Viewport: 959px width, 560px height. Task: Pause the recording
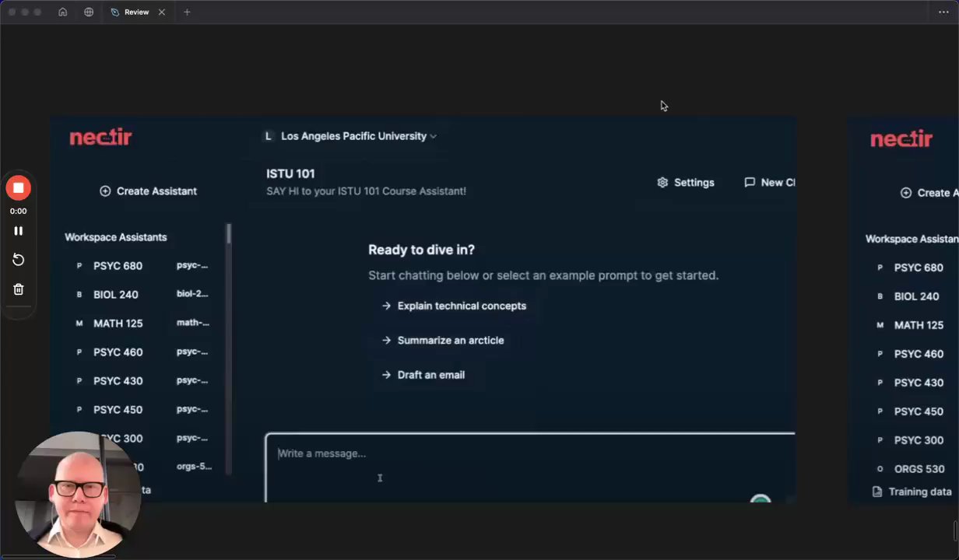tap(18, 231)
